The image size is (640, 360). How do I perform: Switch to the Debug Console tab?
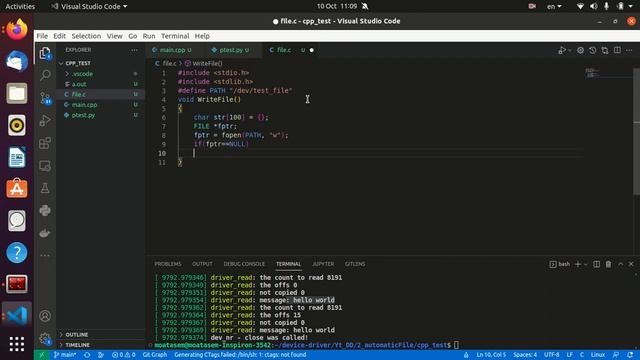click(244, 264)
